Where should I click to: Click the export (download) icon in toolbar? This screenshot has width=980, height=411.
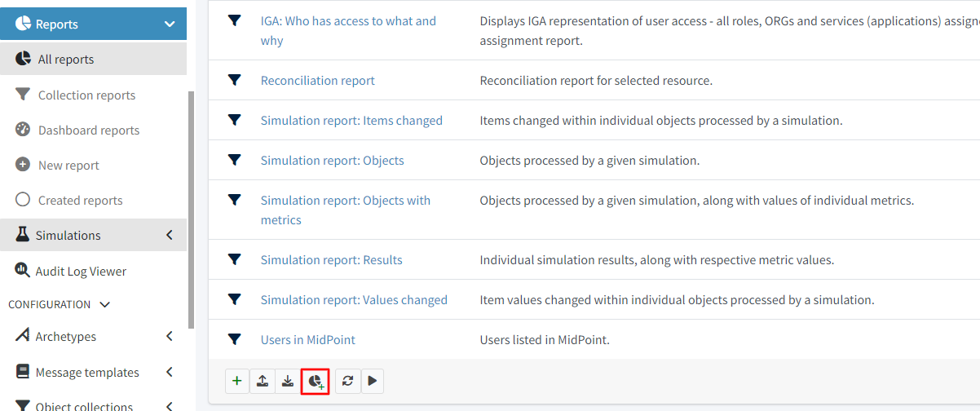click(x=288, y=381)
